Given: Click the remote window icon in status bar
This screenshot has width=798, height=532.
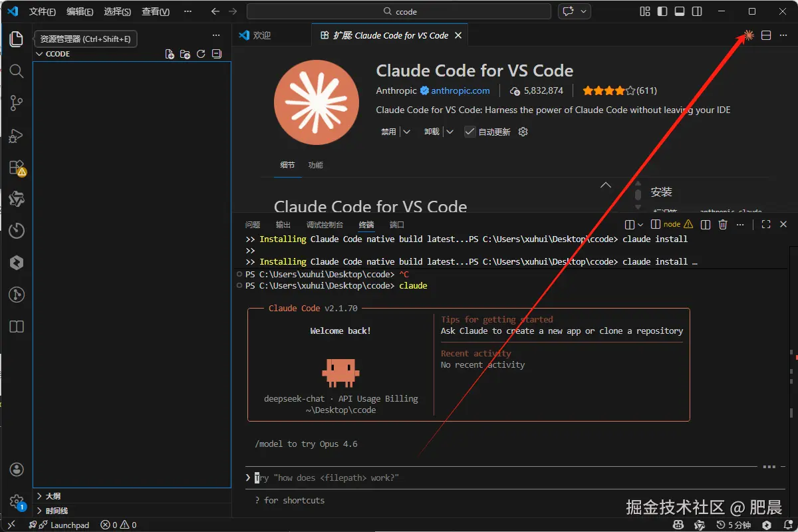Looking at the screenshot, I should 12,525.
